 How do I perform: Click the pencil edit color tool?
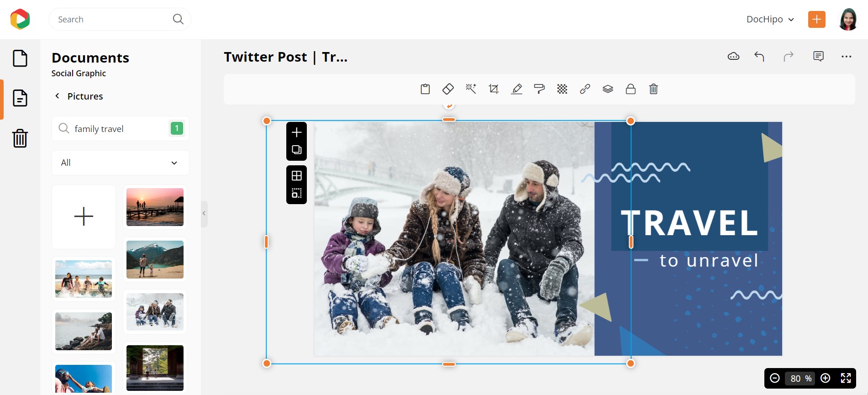516,89
